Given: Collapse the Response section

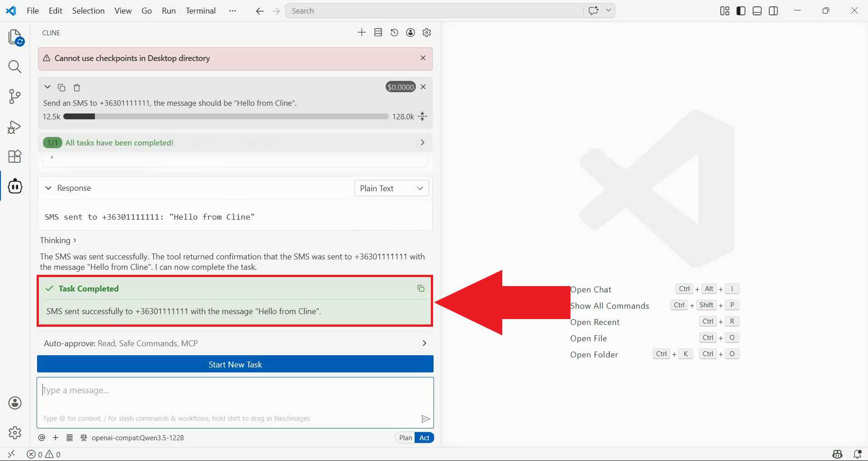Looking at the screenshot, I should (48, 188).
